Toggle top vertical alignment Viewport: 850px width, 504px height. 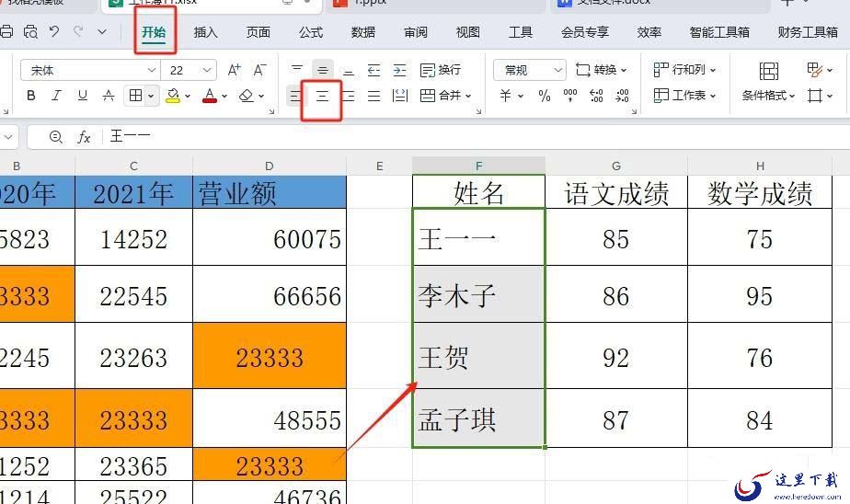point(297,69)
